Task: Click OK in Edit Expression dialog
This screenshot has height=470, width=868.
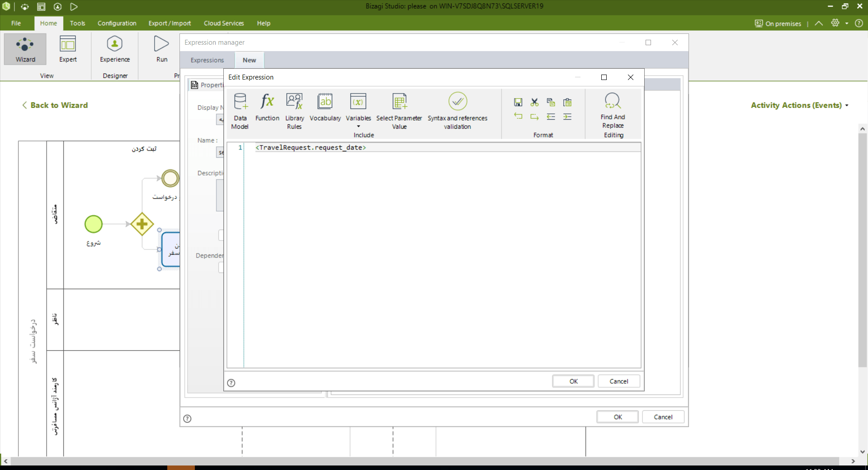Action: (573, 381)
